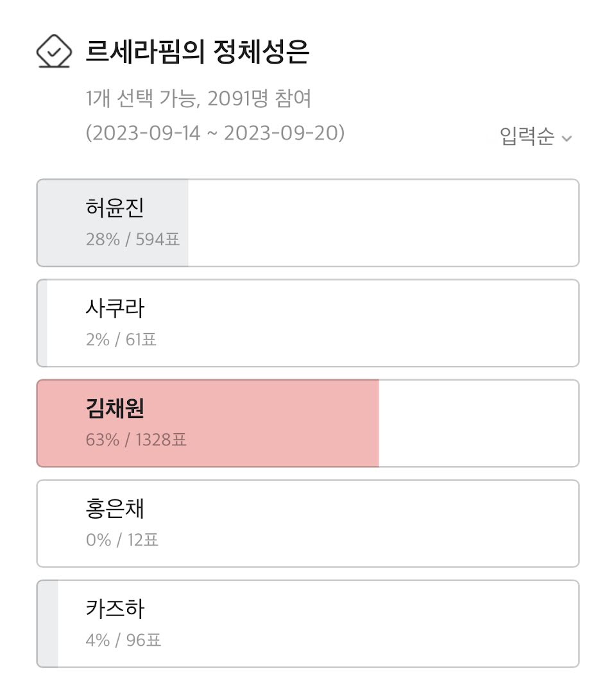Select the 김채원 poll option
616x690 pixels.
[308, 424]
